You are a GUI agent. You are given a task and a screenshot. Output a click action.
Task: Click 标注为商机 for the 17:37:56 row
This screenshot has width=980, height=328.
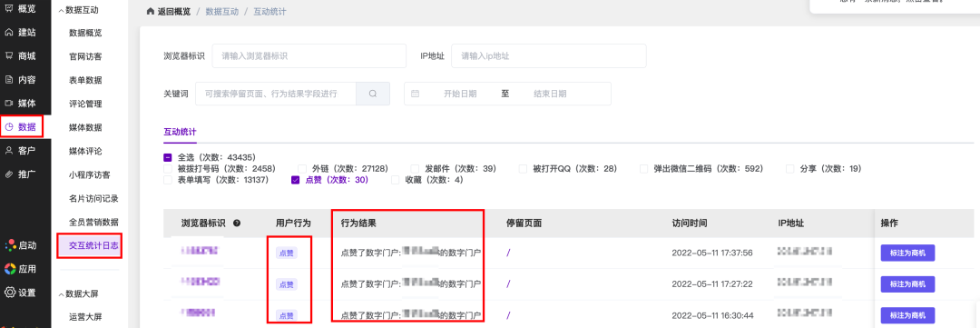907,253
